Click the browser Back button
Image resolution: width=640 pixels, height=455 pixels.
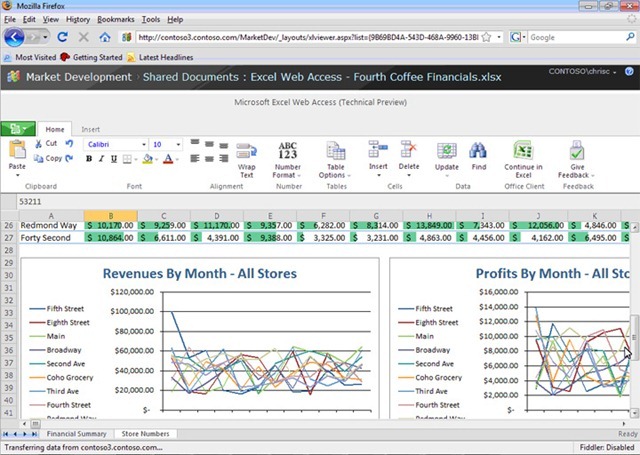point(14,38)
